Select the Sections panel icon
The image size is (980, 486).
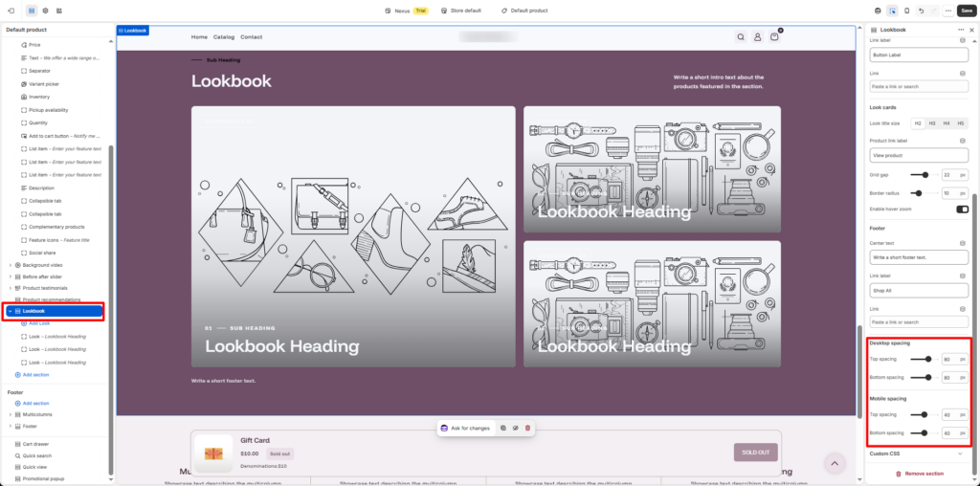(32, 11)
